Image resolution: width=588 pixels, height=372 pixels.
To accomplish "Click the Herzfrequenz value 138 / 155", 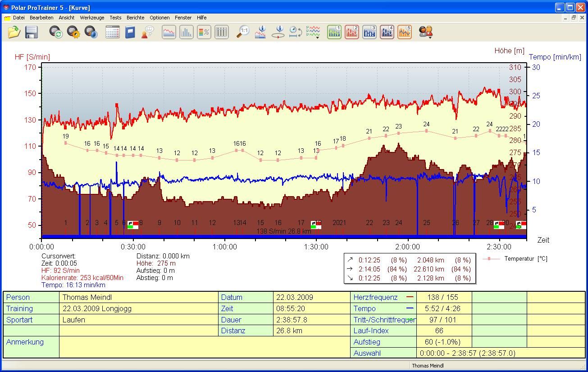I will tap(444, 297).
